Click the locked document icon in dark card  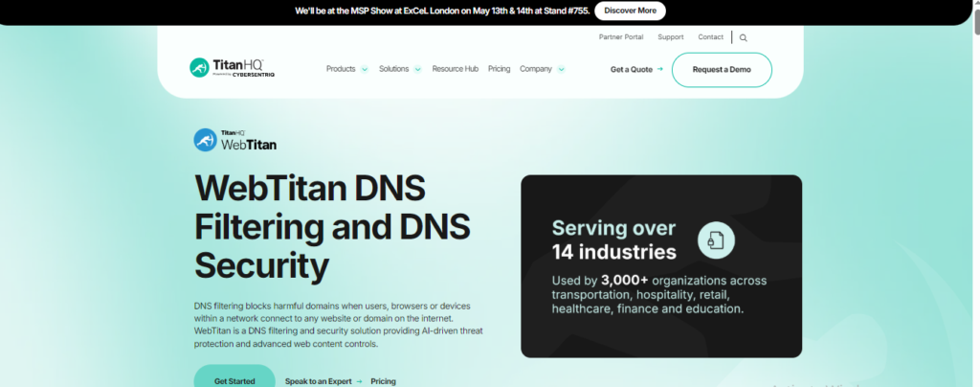(x=716, y=240)
